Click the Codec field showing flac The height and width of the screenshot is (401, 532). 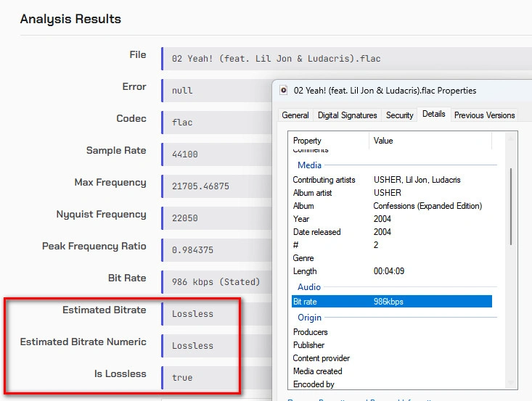pyautogui.click(x=216, y=123)
